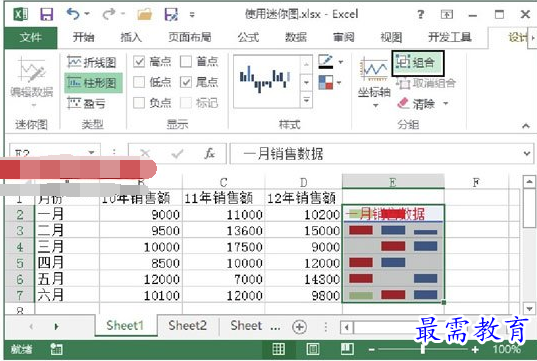The width and height of the screenshot is (537, 361).
Task: Expand the marker color dropdown arrow
Action: point(339,83)
